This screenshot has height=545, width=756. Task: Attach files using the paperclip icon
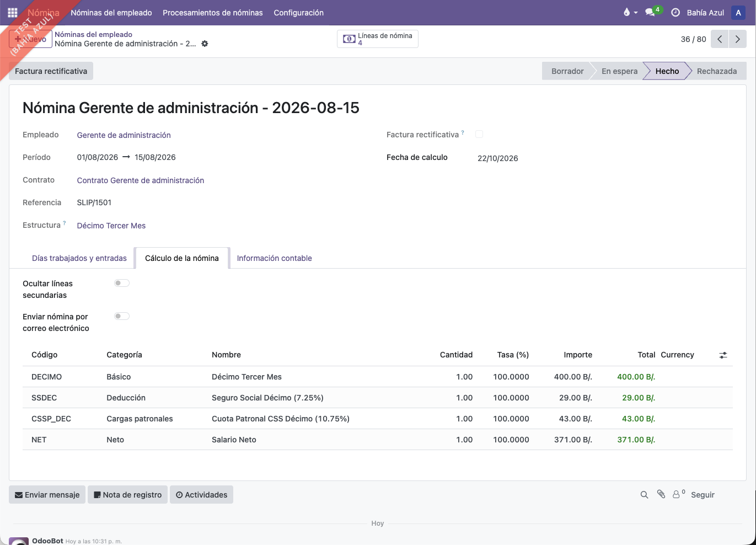661,494
